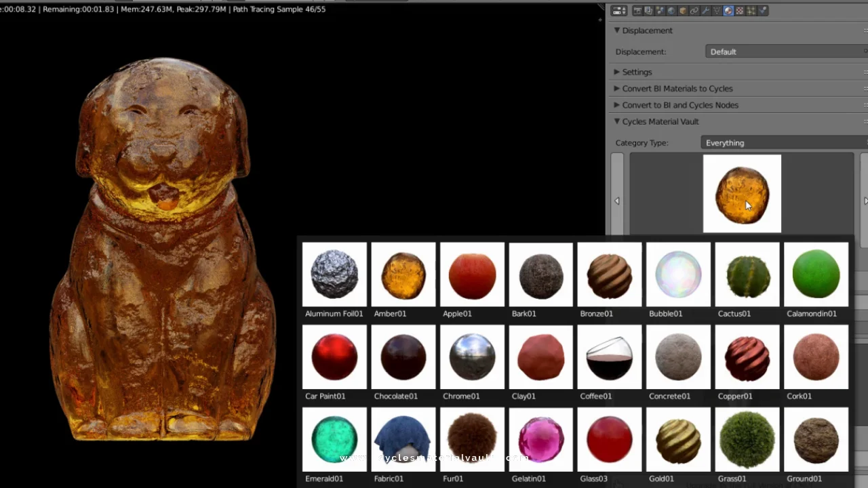Screen dimensions: 868x488
Task: Select the Chrome01 material thumbnail
Action: tap(472, 357)
